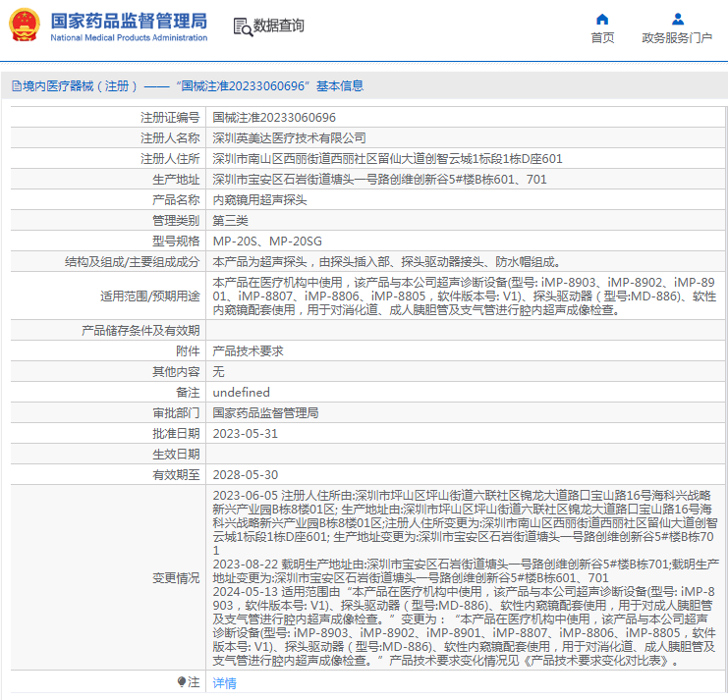The width and height of the screenshot is (728, 700).
Task: Click product name 内窥镜用超声探头
Action: point(259,200)
